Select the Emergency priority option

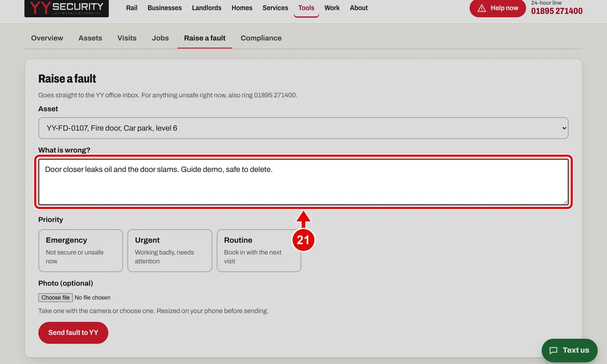point(81,250)
